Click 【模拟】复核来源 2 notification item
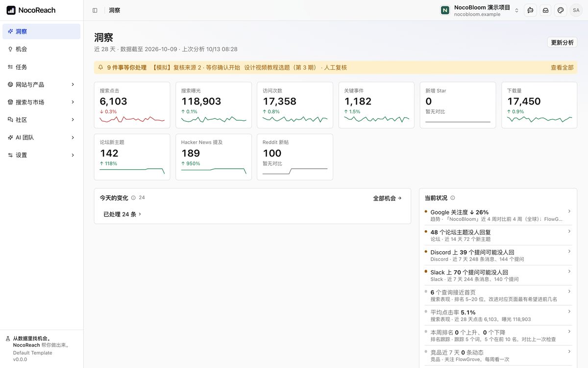The width and height of the screenshot is (588, 368). pyautogui.click(x=196, y=68)
